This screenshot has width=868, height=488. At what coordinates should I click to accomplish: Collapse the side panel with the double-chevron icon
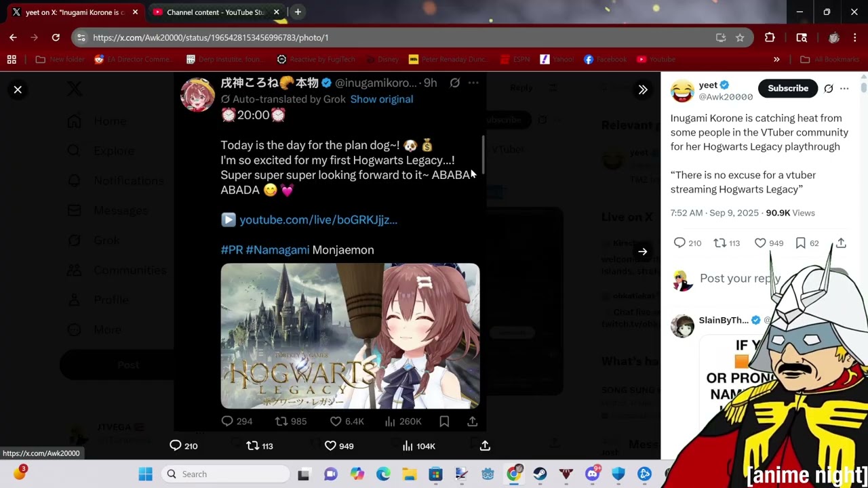(x=643, y=89)
